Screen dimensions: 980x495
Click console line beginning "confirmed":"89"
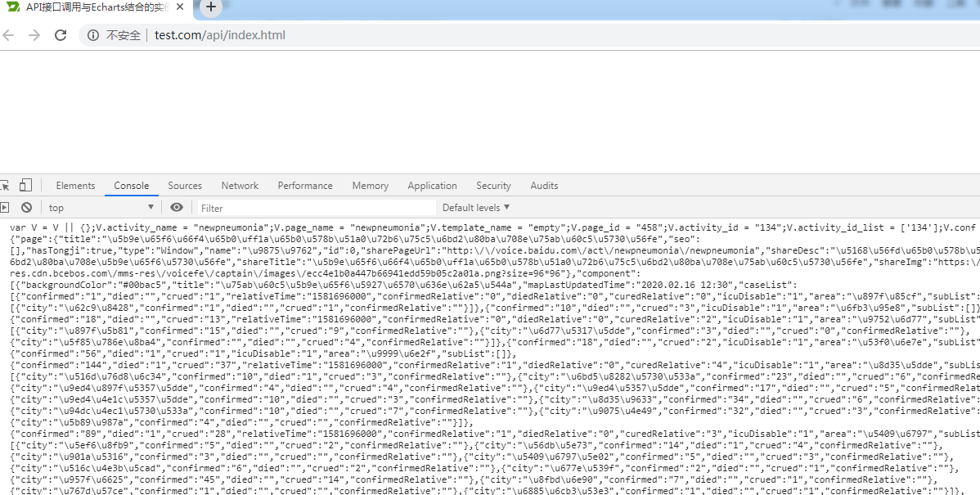(x=494, y=434)
